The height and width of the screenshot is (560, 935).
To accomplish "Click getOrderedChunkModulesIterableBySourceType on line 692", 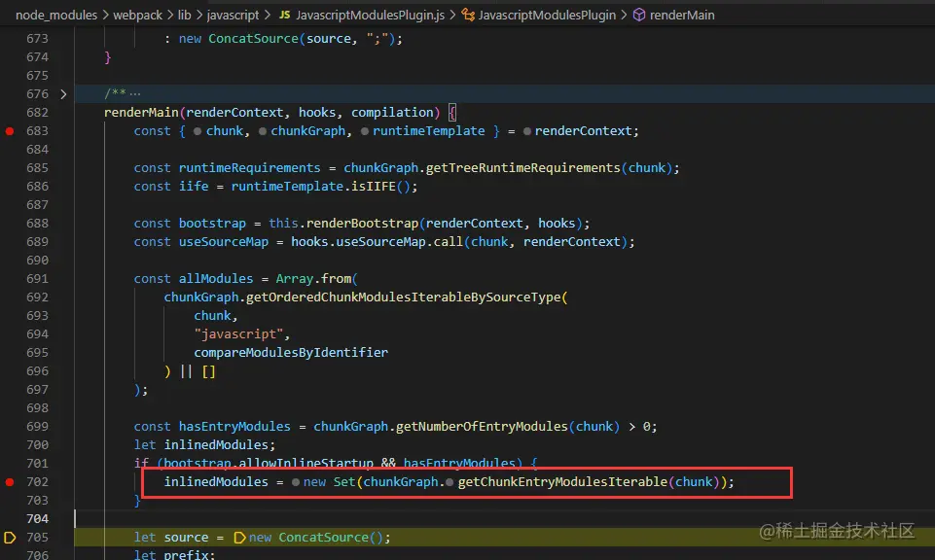I will (404, 297).
